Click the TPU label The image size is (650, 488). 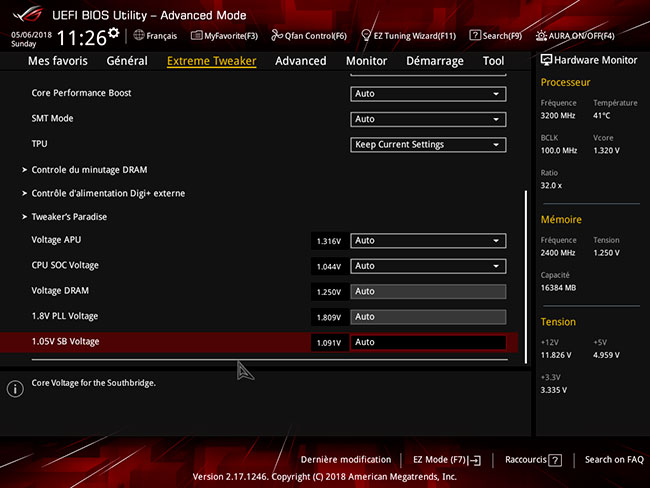coord(39,143)
